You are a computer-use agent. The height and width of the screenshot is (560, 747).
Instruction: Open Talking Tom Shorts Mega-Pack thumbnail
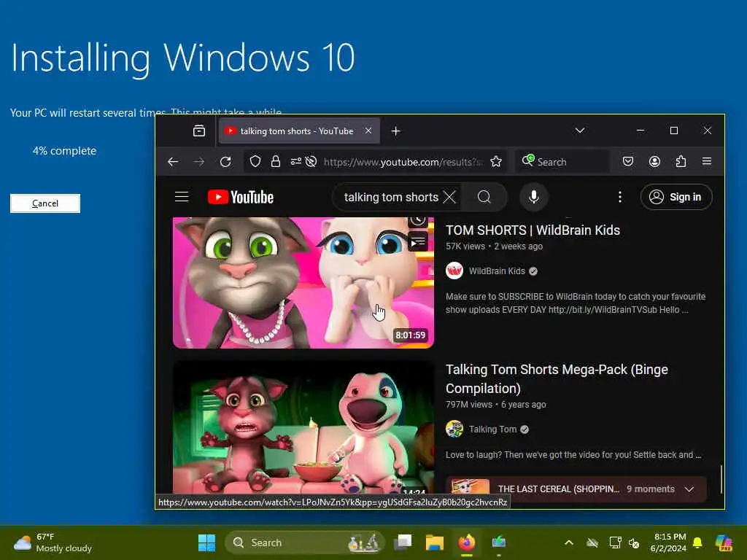click(303, 427)
